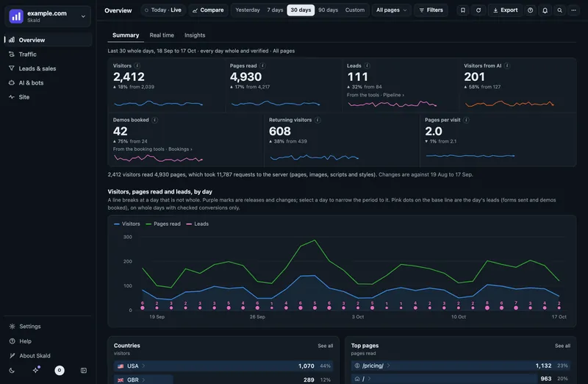Collapse sidebar with panel icon

pyautogui.click(x=84, y=371)
